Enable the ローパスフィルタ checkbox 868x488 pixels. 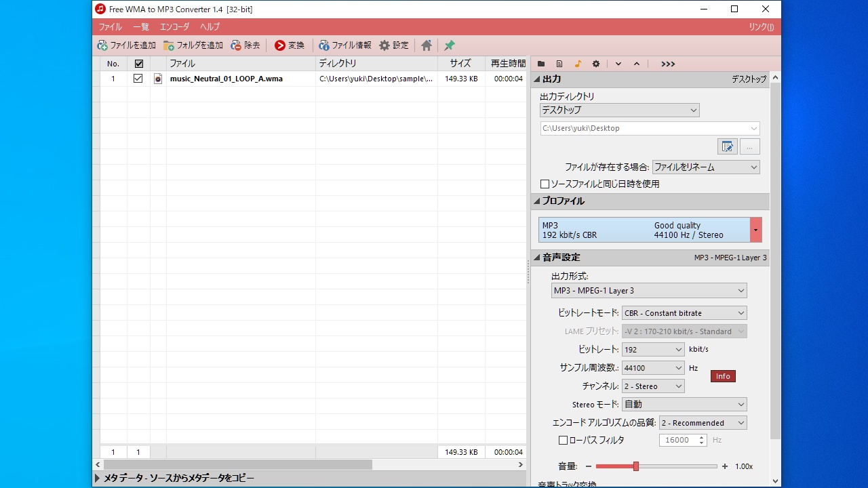tap(563, 440)
